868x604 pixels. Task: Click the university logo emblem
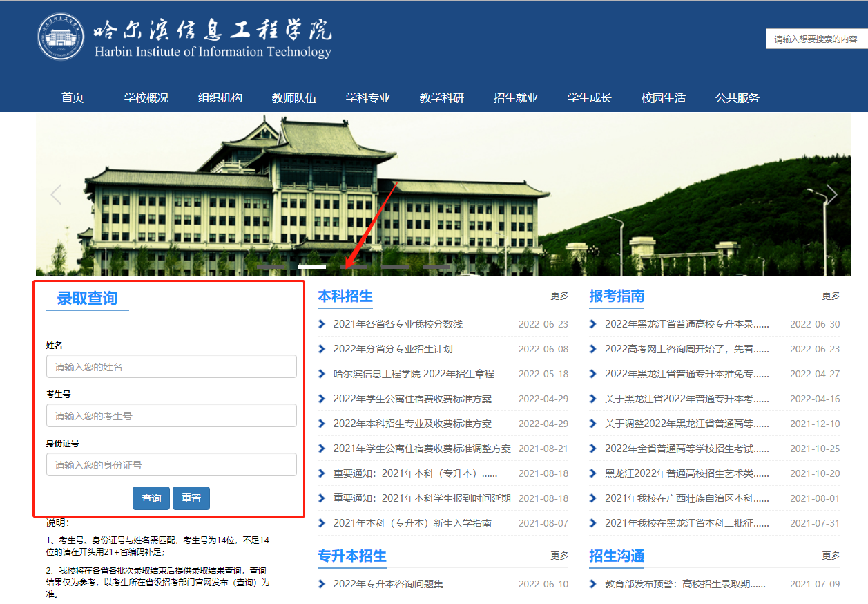(x=61, y=37)
